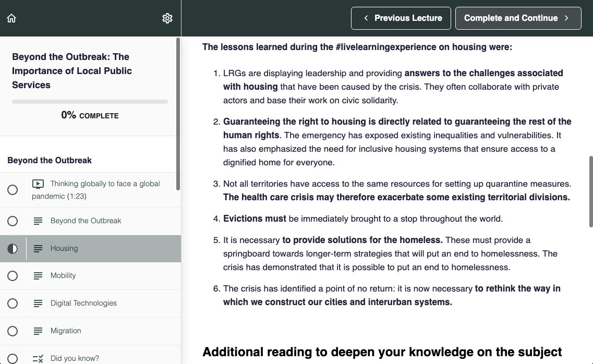The width and height of the screenshot is (593, 364).
Task: Select the Housing lecture in sidebar
Action: [x=90, y=249]
